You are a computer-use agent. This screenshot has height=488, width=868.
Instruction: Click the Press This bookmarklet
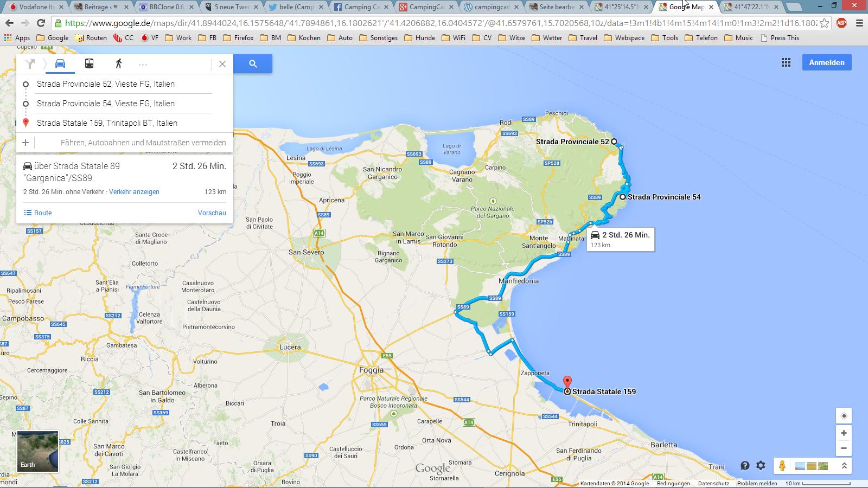tap(780, 38)
